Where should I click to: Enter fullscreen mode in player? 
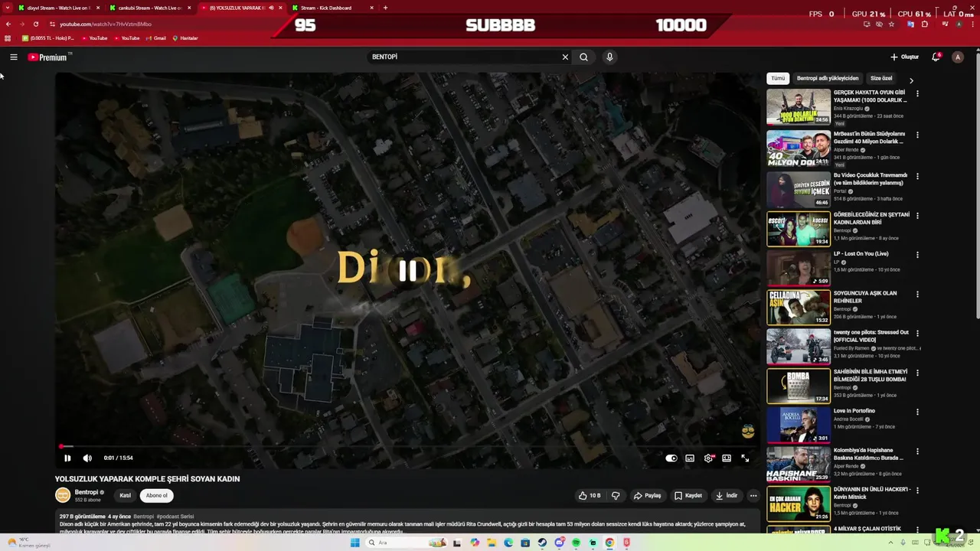tap(745, 458)
